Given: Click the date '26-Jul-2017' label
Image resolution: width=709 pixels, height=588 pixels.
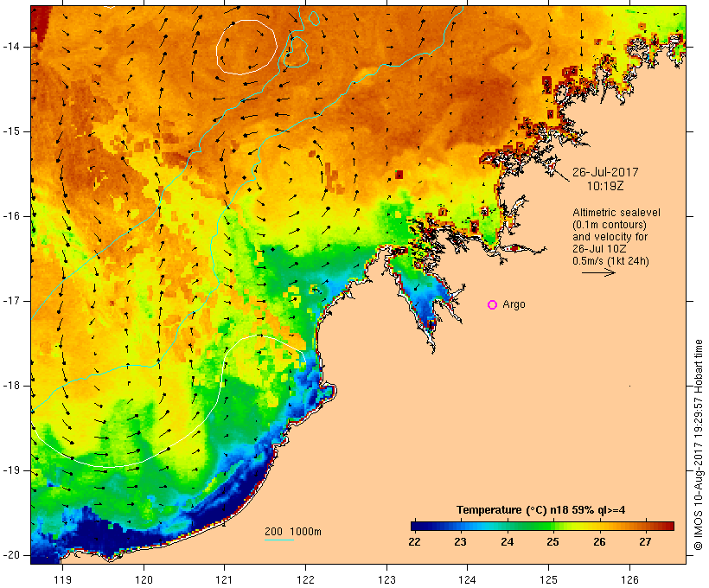Looking at the screenshot, I should (605, 172).
